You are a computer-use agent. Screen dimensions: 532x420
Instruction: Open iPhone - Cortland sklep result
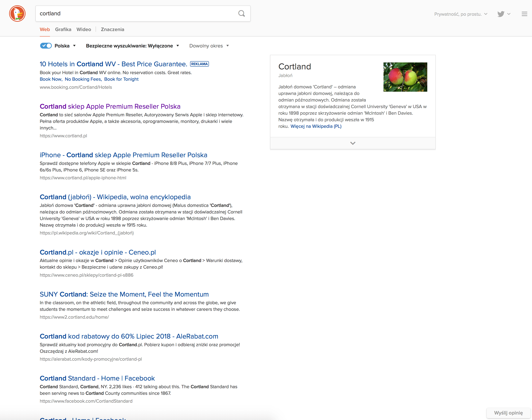[124, 155]
